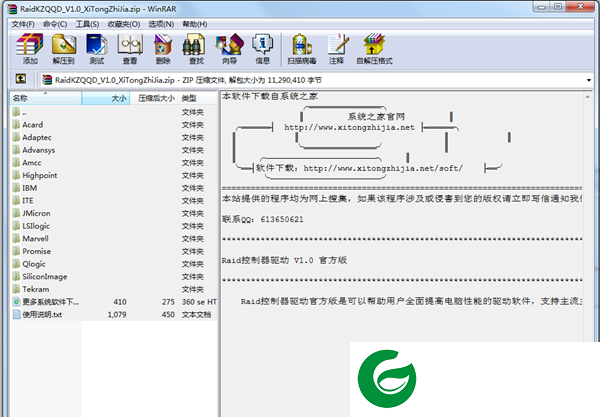The height and width of the screenshot is (417, 600).
Task: Select the Advansys folder row
Action: click(115, 150)
